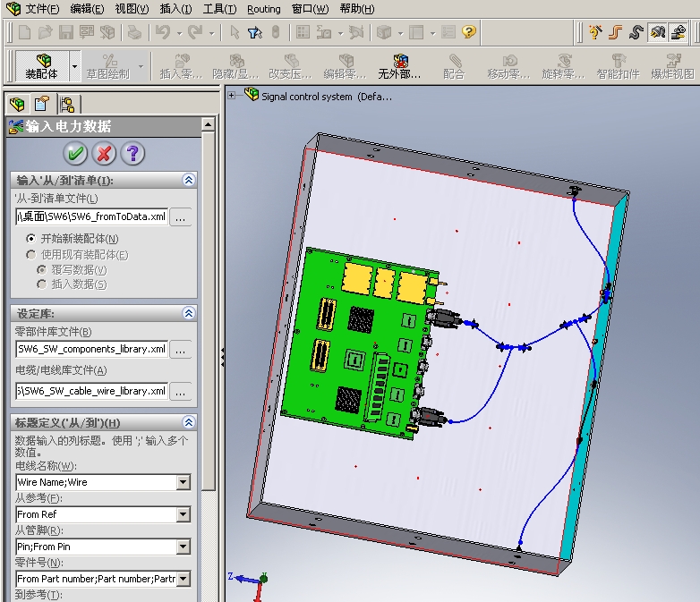Image resolution: width=700 pixels, height=602 pixels.
Task: Select 插入数据 radio option
Action: pyautogui.click(x=41, y=284)
